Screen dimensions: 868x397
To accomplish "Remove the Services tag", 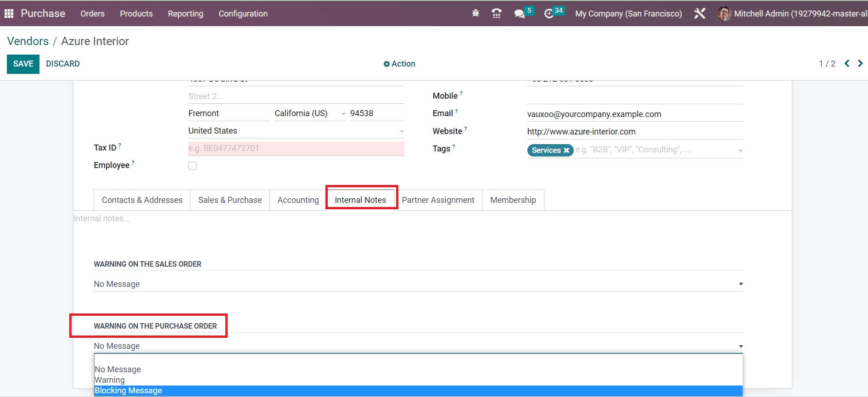I will [566, 151].
